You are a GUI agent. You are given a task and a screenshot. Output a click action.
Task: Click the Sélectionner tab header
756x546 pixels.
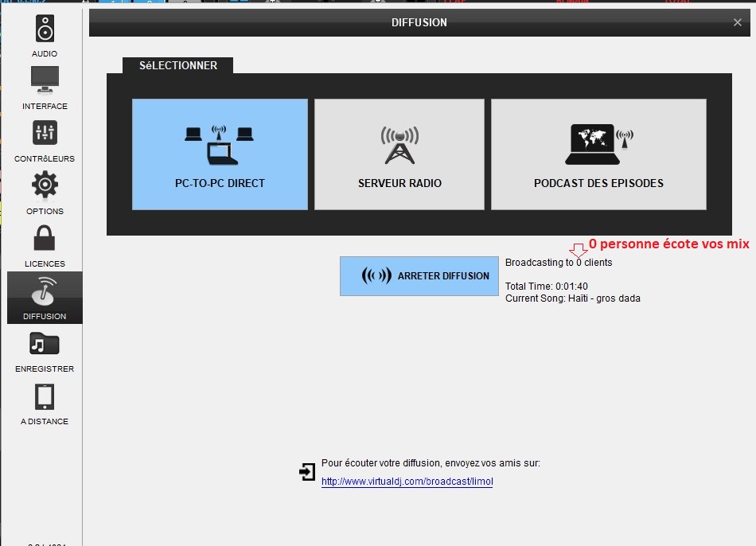[178, 65]
